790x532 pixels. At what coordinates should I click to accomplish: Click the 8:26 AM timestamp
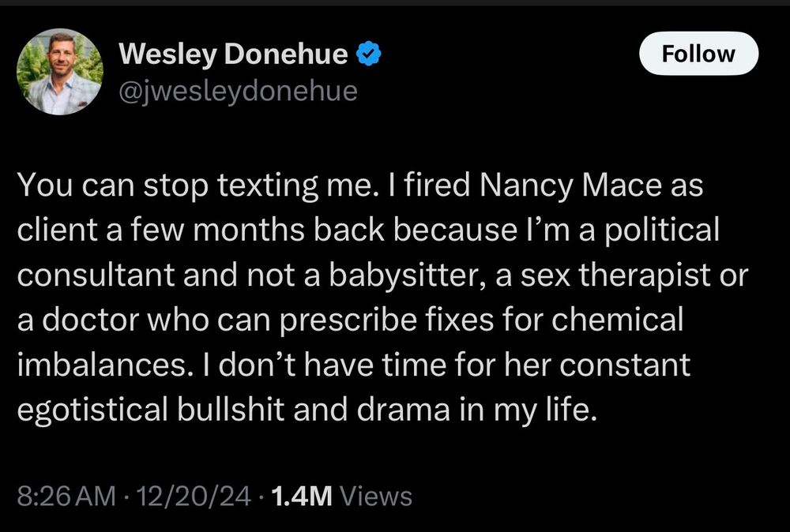(x=66, y=496)
